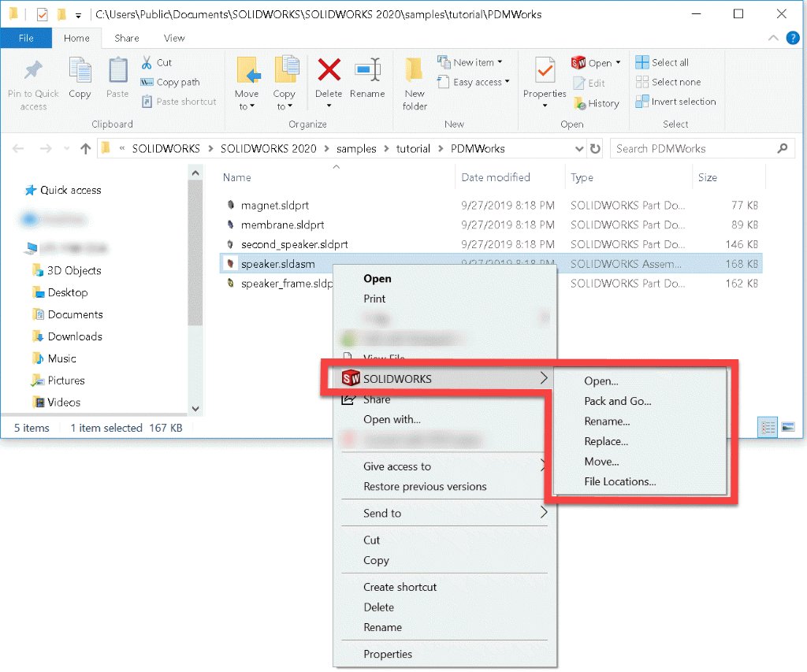807x672 pixels.
Task: Sort by Date modified column header
Action: pos(495,177)
